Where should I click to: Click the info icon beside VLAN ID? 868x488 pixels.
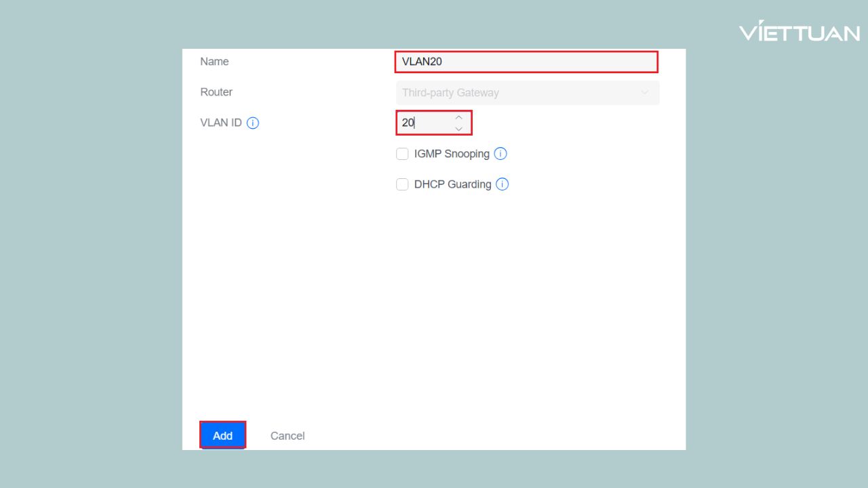(252, 123)
